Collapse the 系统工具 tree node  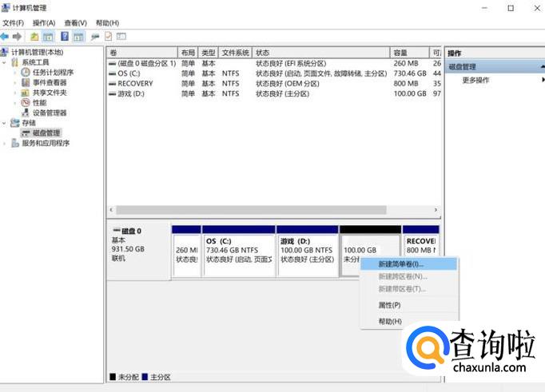pyautogui.click(x=5, y=62)
